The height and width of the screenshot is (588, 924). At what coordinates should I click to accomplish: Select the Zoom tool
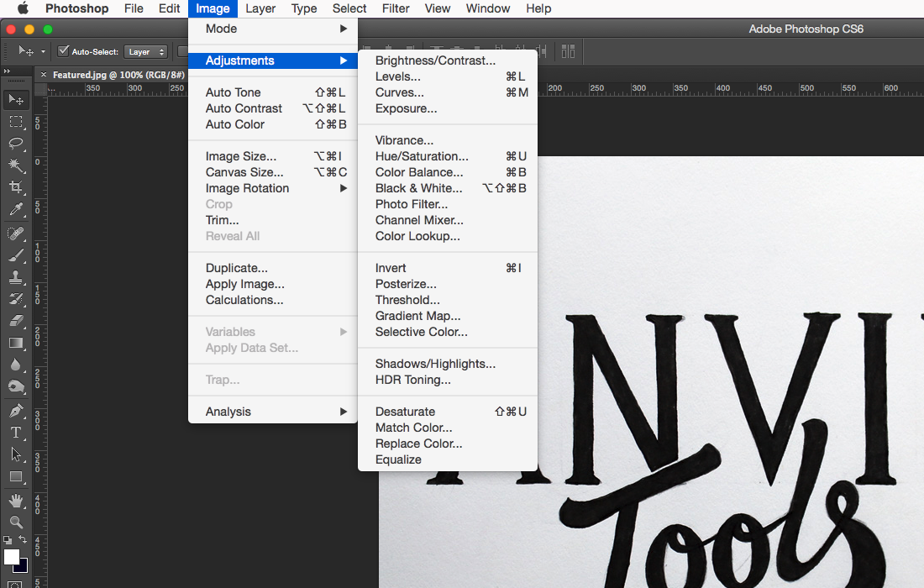coord(16,522)
